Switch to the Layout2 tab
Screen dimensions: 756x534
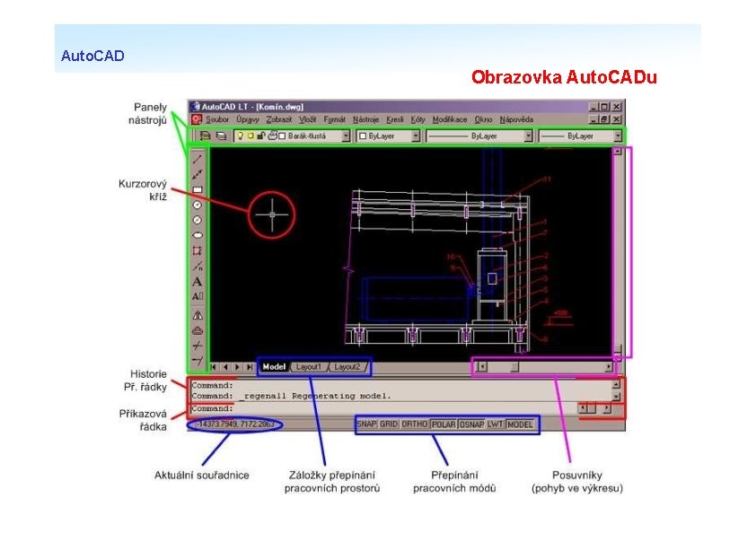pos(347,367)
